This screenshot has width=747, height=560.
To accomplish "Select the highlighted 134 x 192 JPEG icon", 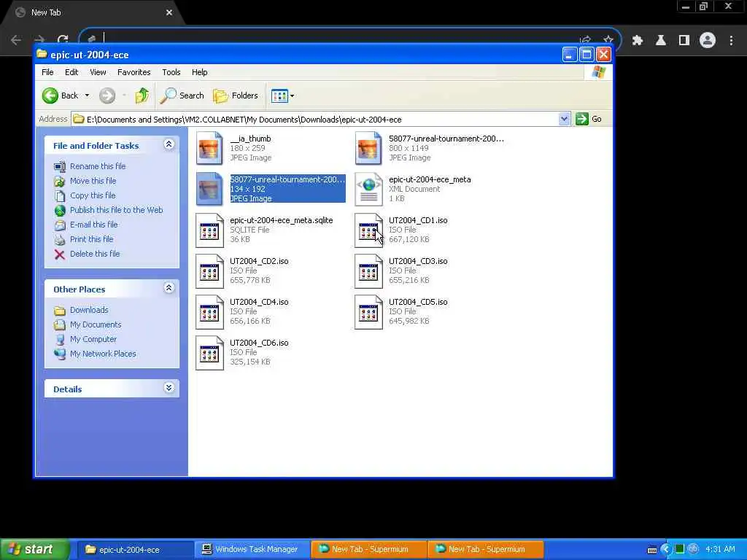I will (209, 189).
